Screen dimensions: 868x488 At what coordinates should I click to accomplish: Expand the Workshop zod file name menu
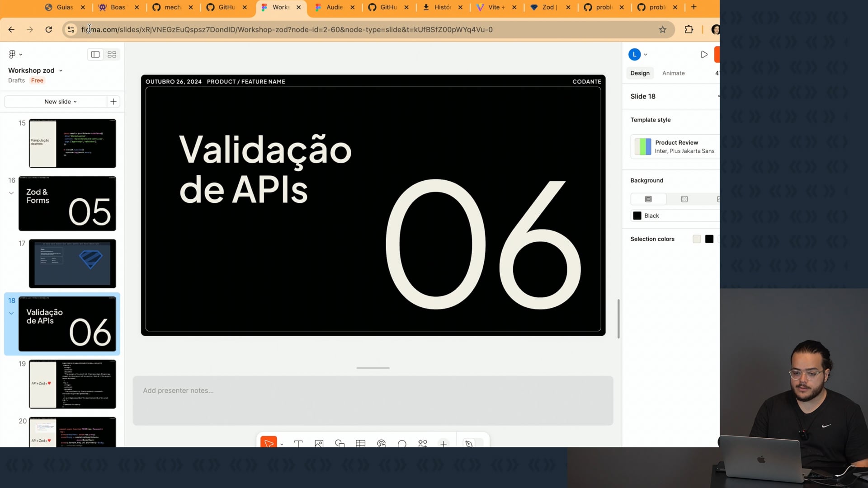pyautogui.click(x=61, y=70)
